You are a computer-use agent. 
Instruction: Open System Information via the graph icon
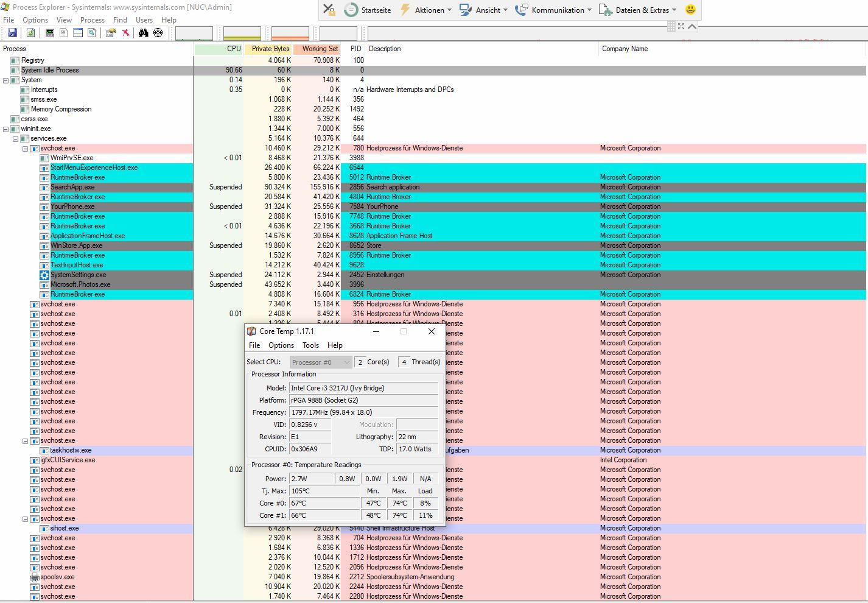click(50, 33)
